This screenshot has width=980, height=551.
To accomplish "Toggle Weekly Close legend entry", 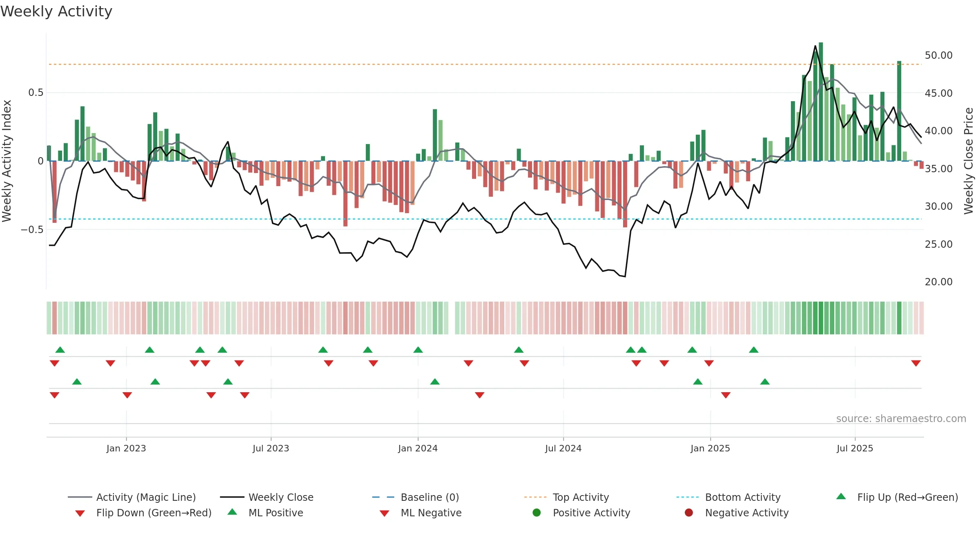I will click(x=267, y=497).
